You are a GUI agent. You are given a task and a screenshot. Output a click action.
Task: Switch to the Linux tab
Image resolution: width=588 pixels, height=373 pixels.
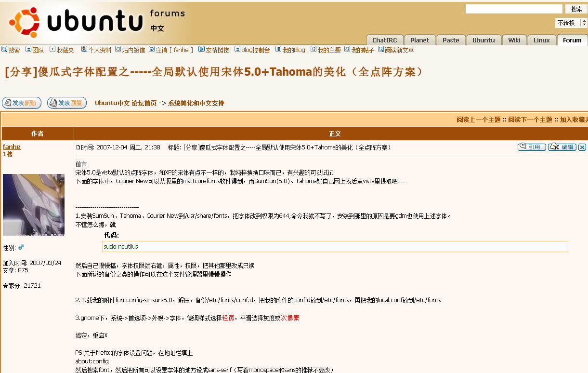[x=542, y=40]
